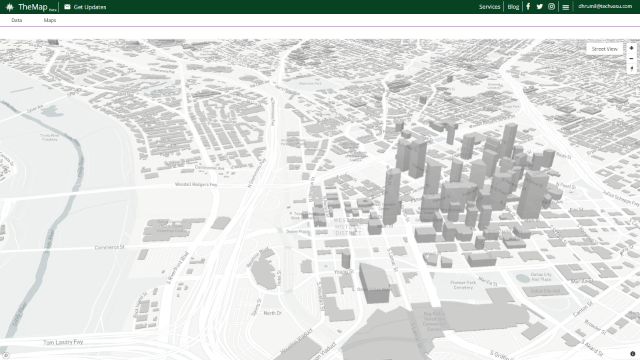Click the Get Updates envelope icon
Screen dimensions: 640x360
tap(67, 7)
